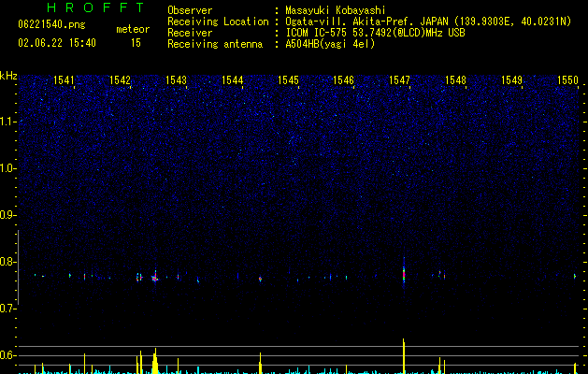Select ICOM IC-575 53.7492 MHz USB text
This screenshot has width=588, height=374.
(375, 33)
